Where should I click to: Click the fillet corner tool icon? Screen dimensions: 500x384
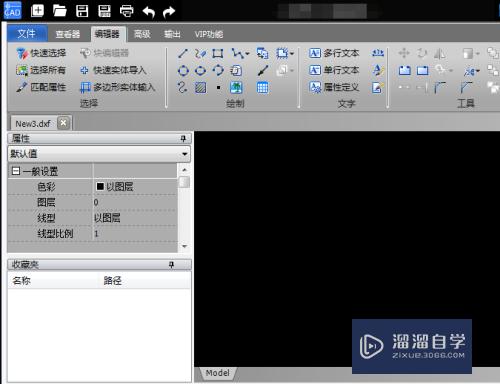[x=440, y=88]
